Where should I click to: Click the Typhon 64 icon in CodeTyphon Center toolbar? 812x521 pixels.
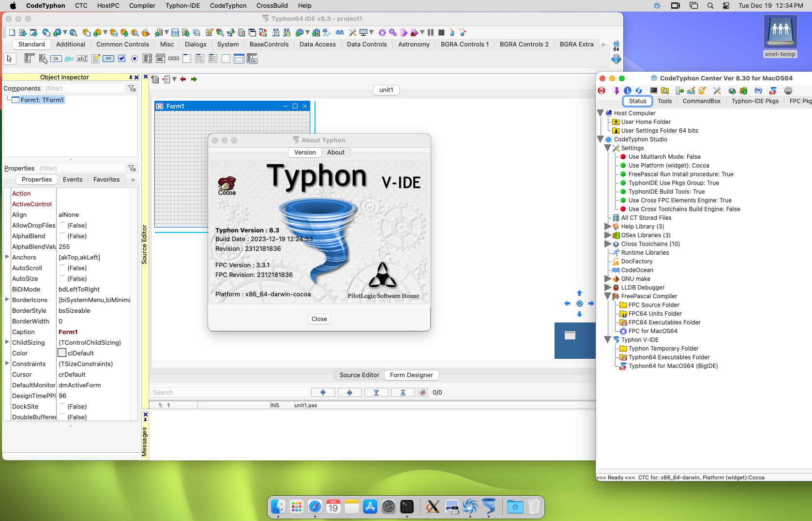[x=773, y=91]
